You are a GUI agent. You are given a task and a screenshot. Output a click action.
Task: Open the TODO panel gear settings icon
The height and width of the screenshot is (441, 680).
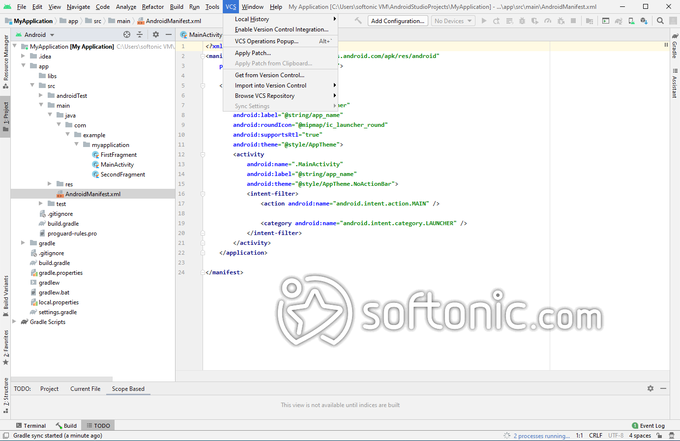(x=651, y=389)
